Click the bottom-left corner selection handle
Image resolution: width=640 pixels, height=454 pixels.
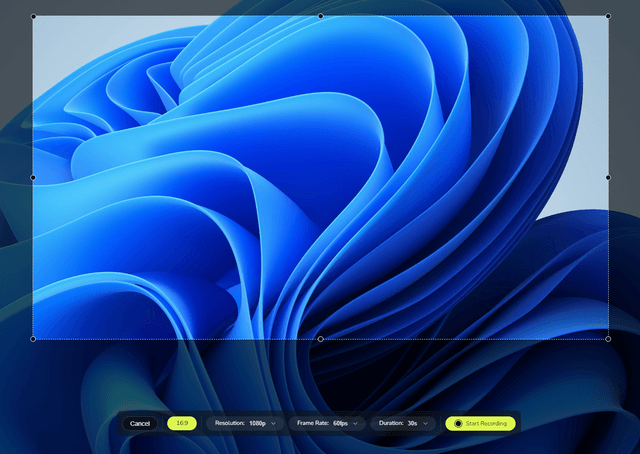33,339
